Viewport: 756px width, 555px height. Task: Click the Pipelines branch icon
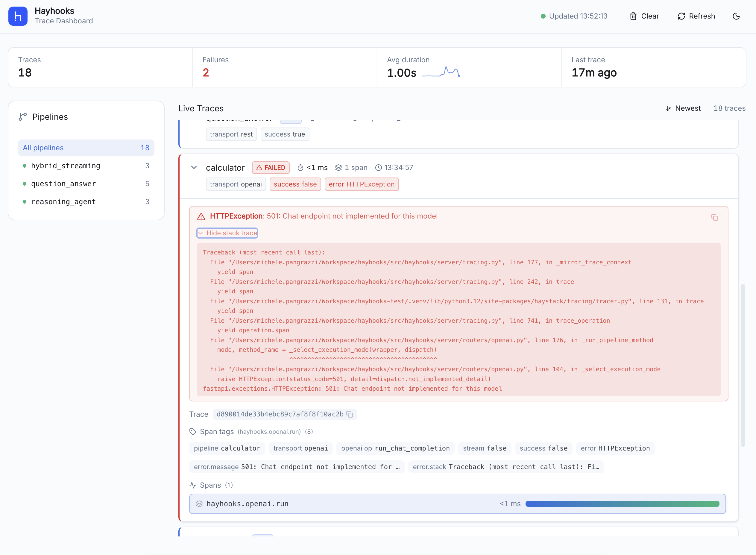(x=23, y=116)
